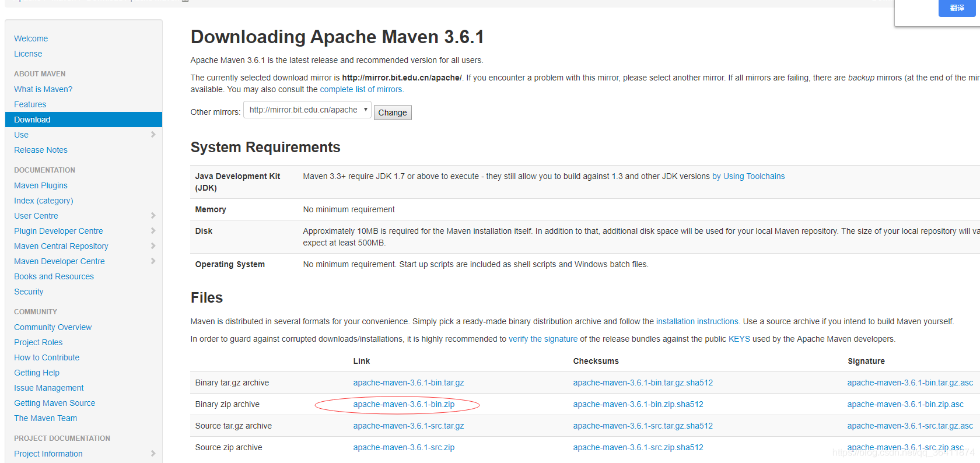Go to Features page
Screen dimensions: 980x463
tap(30, 104)
